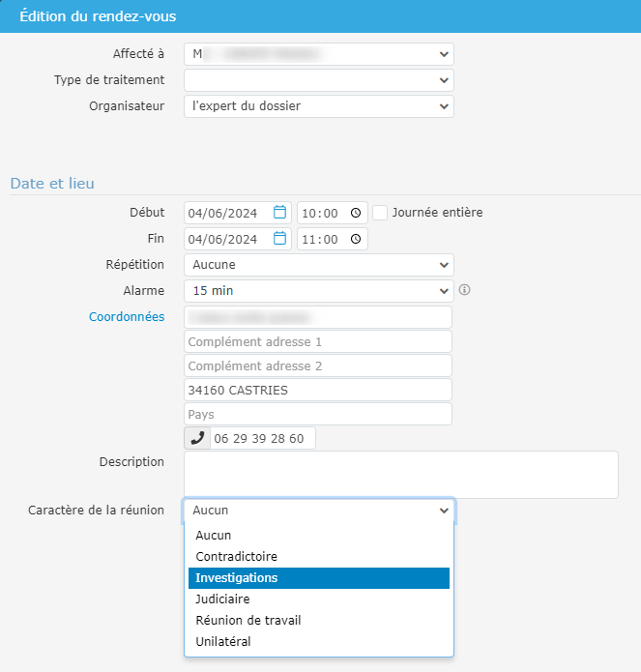This screenshot has height=672, width=641.
Task: Click clock icon in Fin time field
Action: (x=356, y=239)
